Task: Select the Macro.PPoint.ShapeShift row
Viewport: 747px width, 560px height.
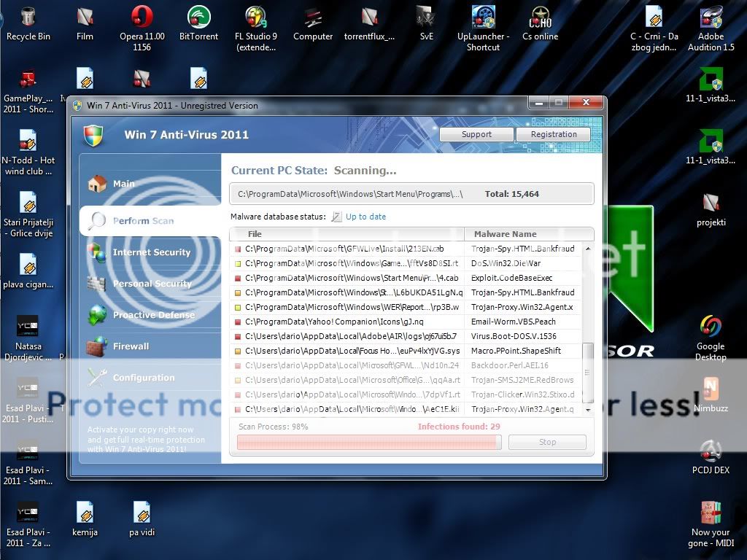Action: point(406,351)
